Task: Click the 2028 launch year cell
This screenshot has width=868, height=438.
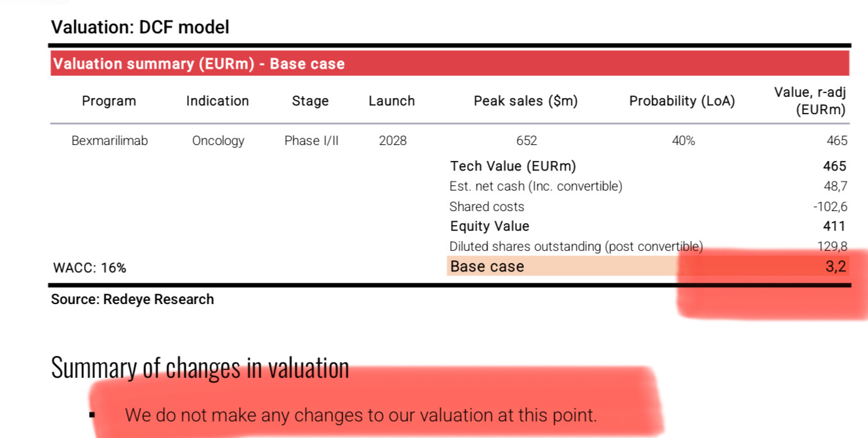Action: click(393, 141)
